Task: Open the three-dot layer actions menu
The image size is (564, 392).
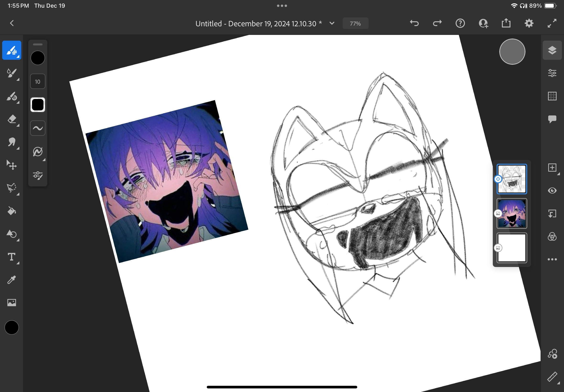Action: tap(552, 259)
